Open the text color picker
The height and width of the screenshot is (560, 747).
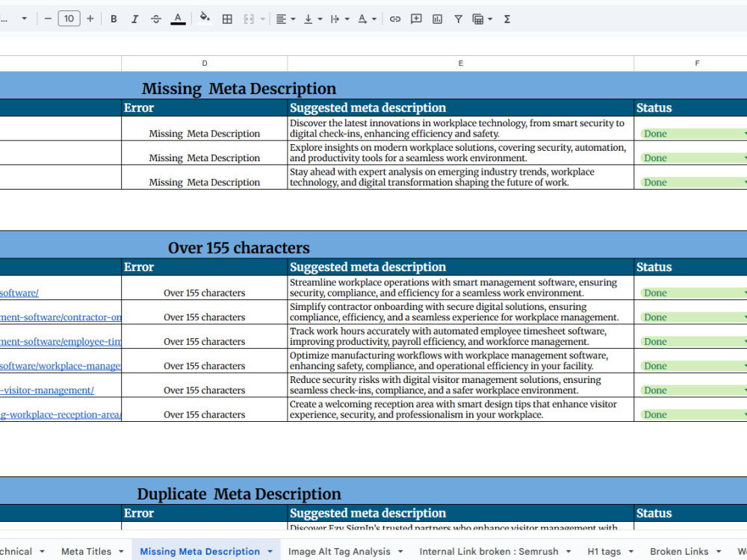(178, 19)
